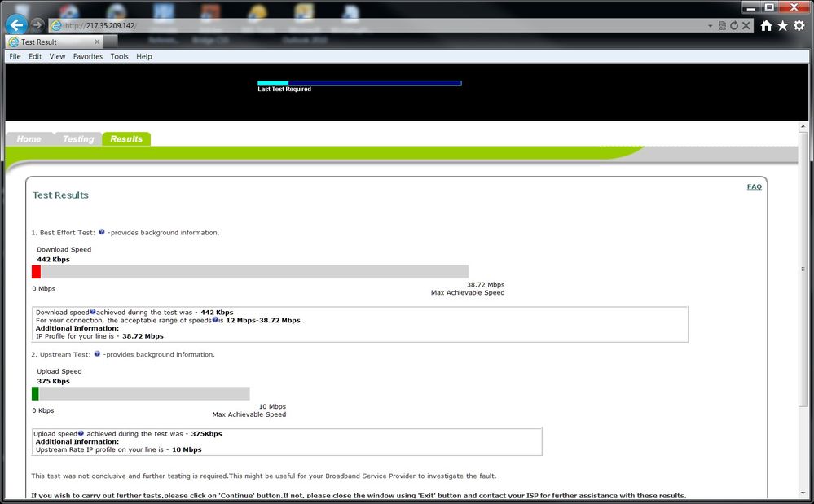The width and height of the screenshot is (814, 504).
Task: Expand the address bar dropdown arrow
Action: (711, 26)
